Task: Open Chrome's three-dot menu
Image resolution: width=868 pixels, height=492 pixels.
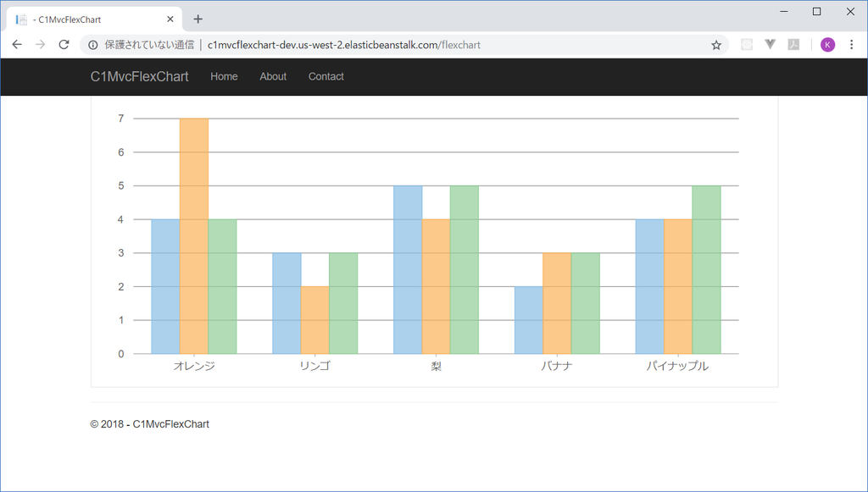Action: [x=851, y=45]
